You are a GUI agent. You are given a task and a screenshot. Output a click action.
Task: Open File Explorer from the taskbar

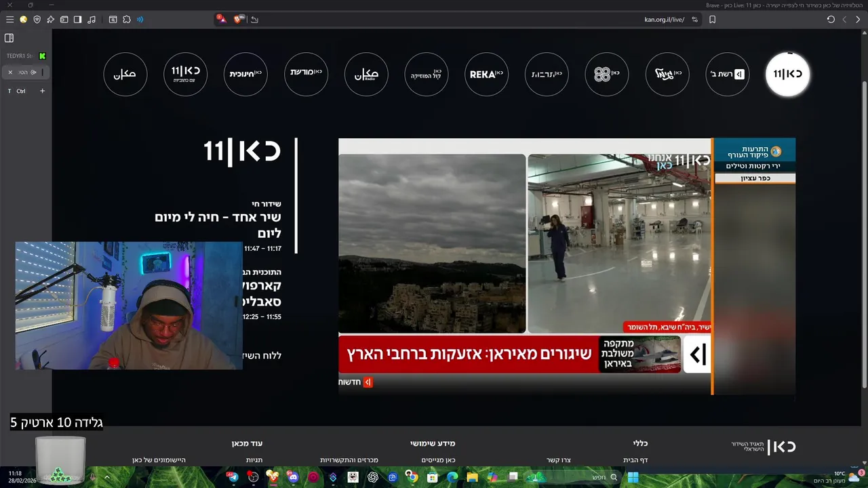(472, 477)
